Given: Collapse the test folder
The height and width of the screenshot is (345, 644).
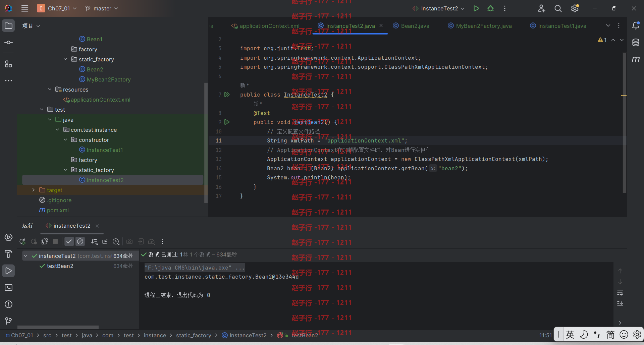Looking at the screenshot, I should tap(42, 109).
